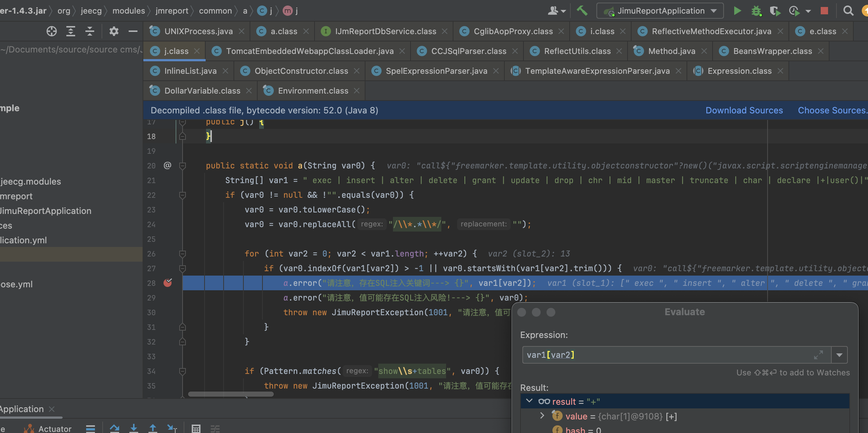Screen dimensions: 868x433
Task: Click the Build Project hammer icon
Action: click(582, 11)
